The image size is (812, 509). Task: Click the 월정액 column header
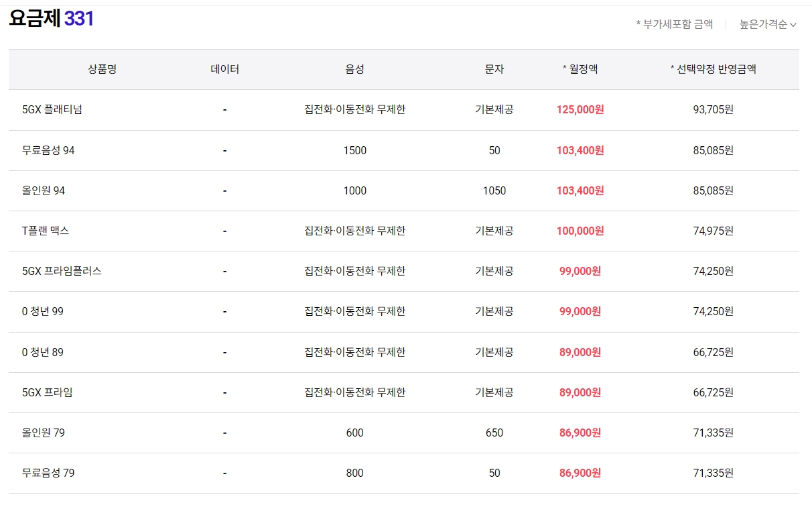[580, 69]
